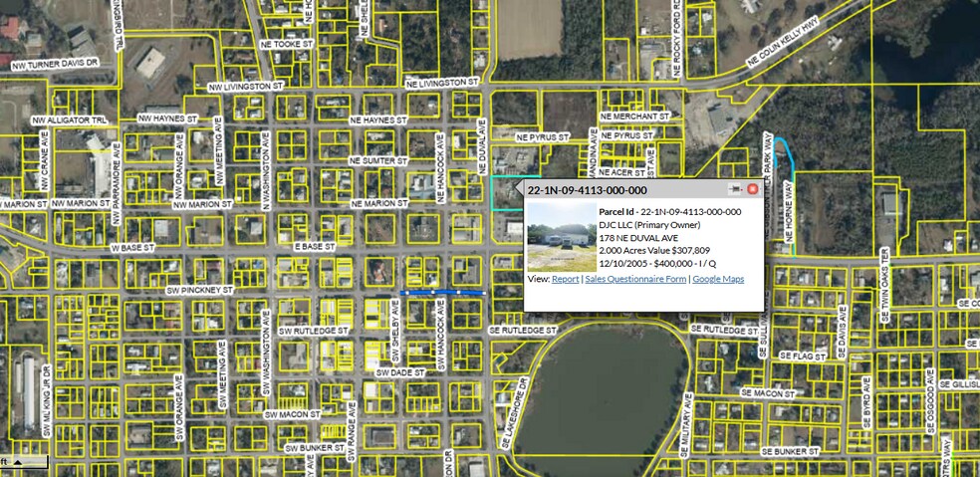This screenshot has height=477, width=980.
Task: Open the property photo thumbnail in the popup
Action: (x=562, y=237)
